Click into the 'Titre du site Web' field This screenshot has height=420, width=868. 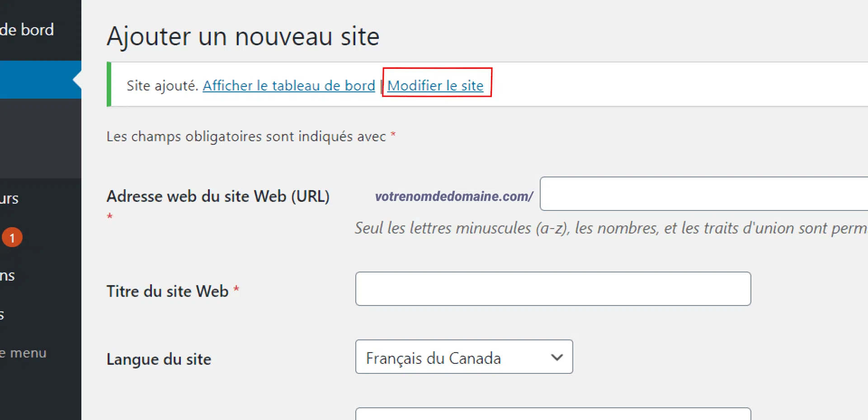coord(553,289)
